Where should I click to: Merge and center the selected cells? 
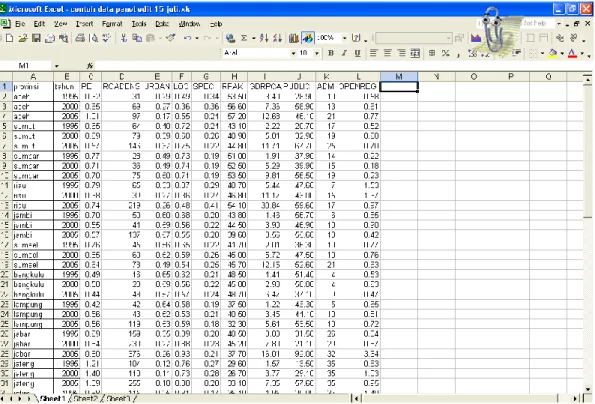pyautogui.click(x=415, y=53)
